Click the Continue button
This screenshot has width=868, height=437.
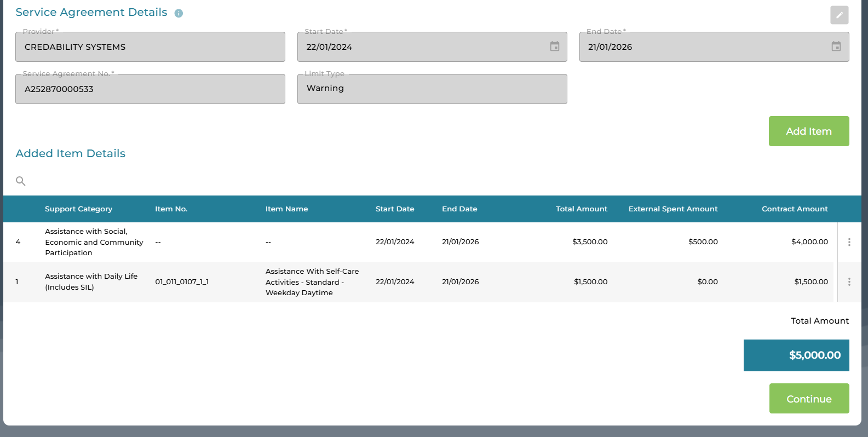click(x=809, y=399)
